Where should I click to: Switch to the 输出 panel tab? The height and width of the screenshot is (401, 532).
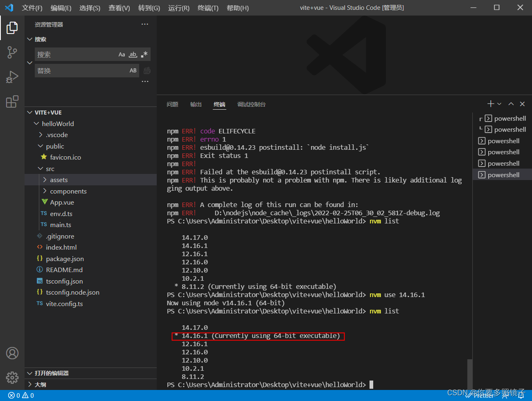click(196, 104)
